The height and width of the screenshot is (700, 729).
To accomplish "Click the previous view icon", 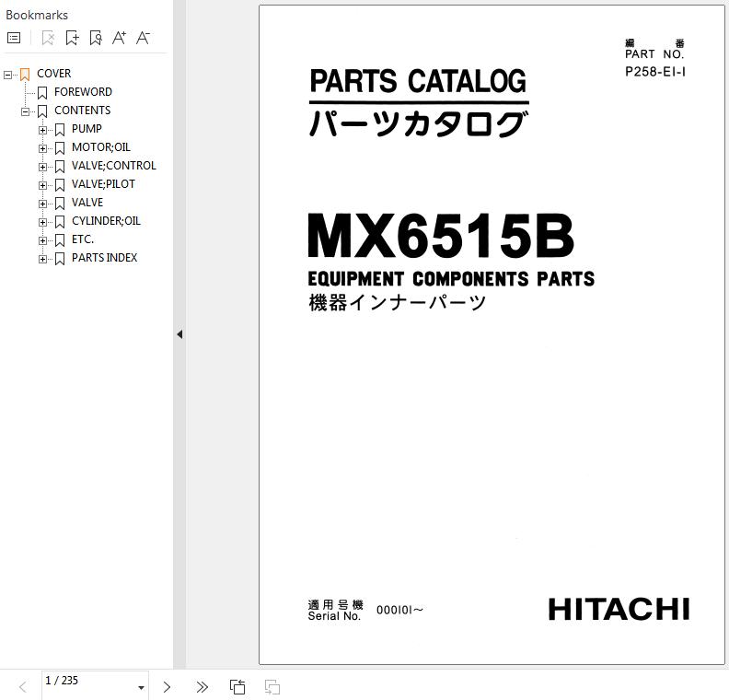I will (x=237, y=687).
